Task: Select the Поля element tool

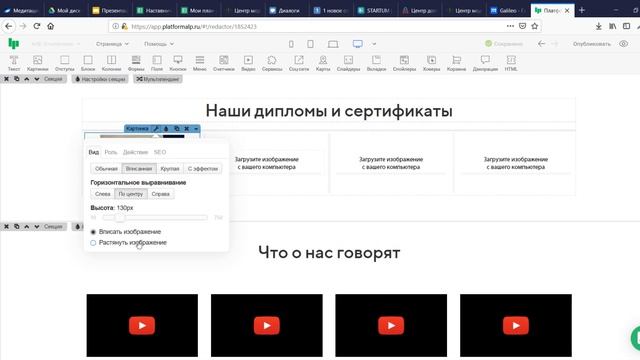Action: pyautogui.click(x=157, y=63)
